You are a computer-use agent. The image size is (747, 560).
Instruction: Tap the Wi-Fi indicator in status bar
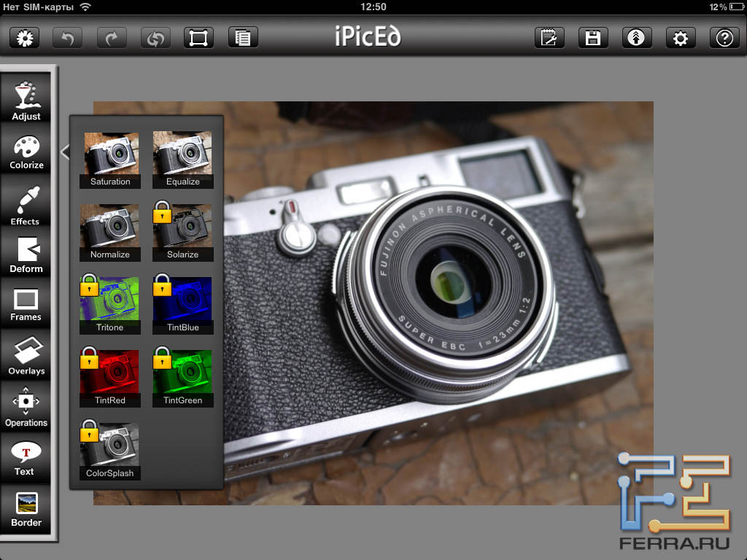[85, 7]
